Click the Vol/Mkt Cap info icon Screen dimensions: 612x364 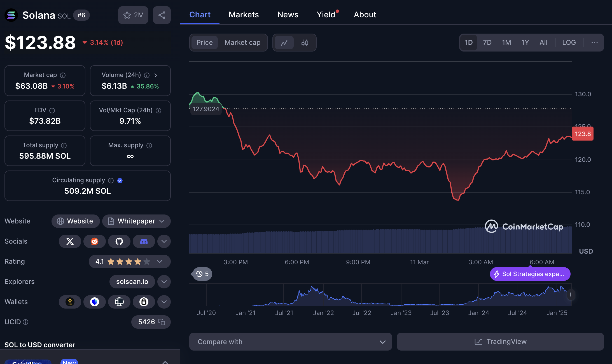(158, 111)
